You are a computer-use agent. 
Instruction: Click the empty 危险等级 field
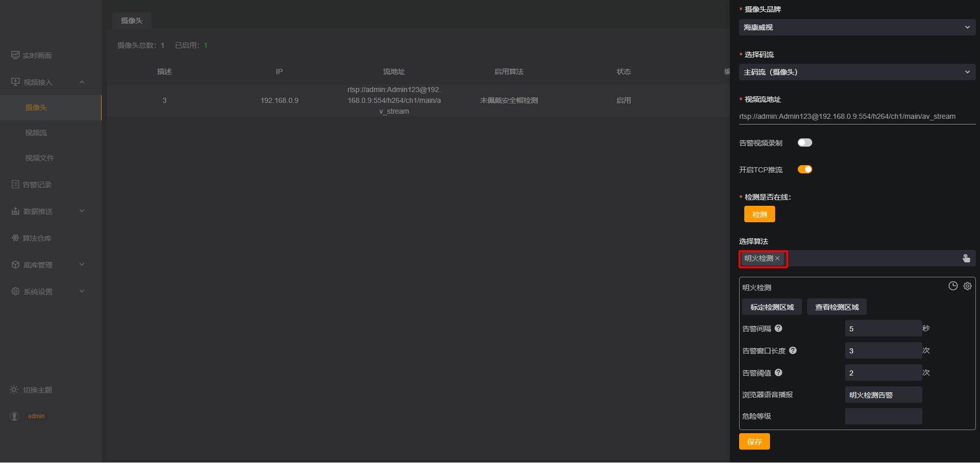pyautogui.click(x=883, y=416)
